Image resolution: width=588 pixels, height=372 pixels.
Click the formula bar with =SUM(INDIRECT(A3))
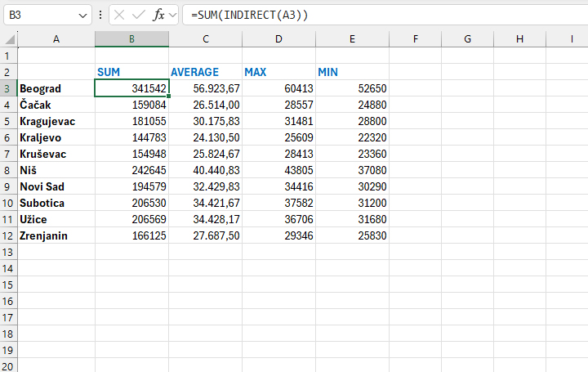[385, 15]
